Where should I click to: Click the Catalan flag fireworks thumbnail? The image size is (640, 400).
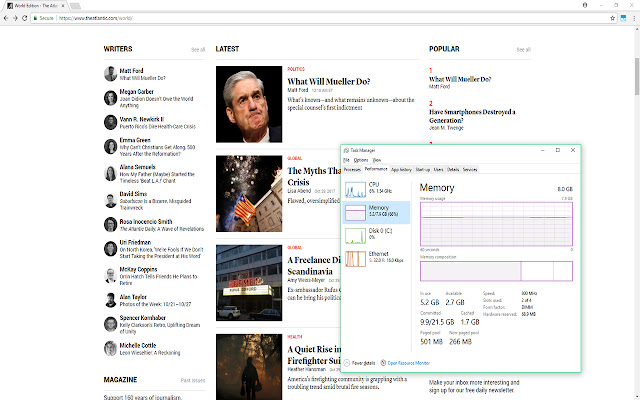pos(249,193)
